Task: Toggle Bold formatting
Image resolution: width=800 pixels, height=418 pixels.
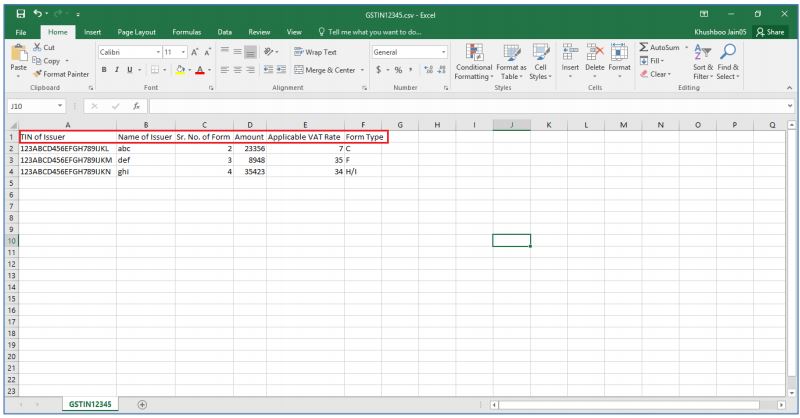Action: coord(104,69)
